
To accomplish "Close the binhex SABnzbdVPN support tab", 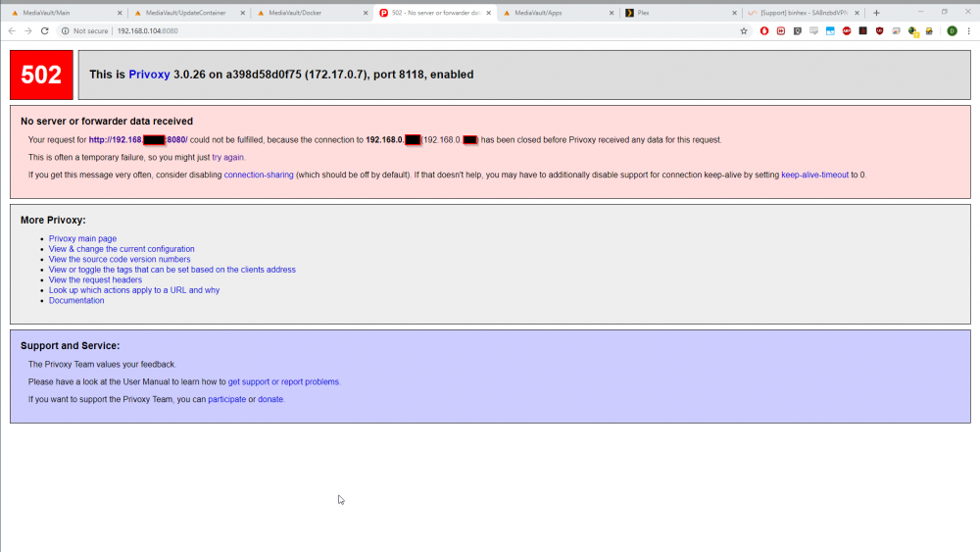I will tap(857, 13).
